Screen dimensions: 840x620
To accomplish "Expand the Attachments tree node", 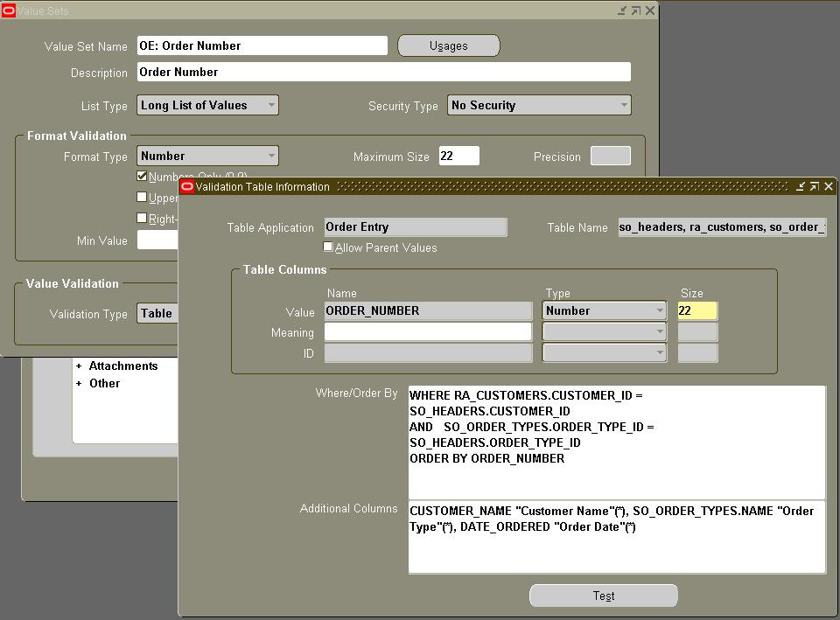I will click(80, 366).
